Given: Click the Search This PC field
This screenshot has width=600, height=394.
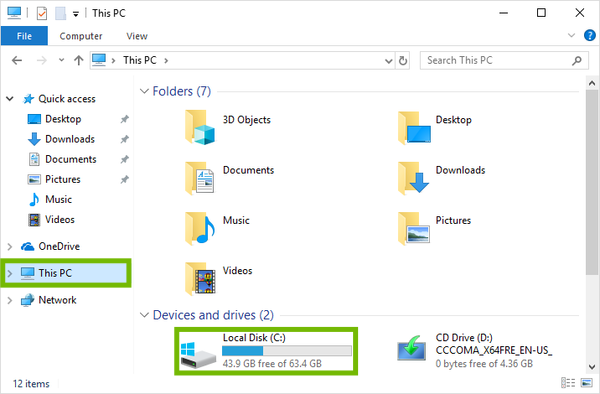Looking at the screenshot, I should (504, 60).
